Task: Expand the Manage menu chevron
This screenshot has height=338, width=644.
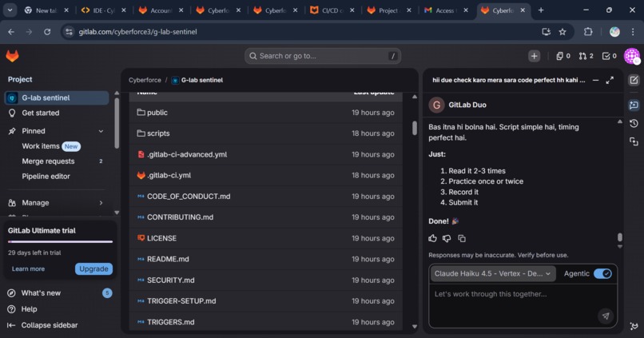Action: (x=101, y=203)
